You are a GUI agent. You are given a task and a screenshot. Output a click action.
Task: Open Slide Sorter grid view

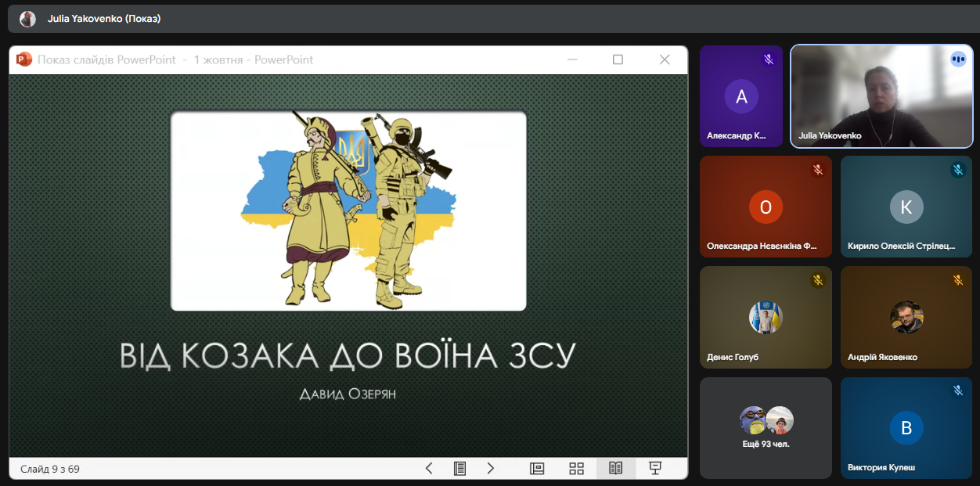click(x=577, y=468)
